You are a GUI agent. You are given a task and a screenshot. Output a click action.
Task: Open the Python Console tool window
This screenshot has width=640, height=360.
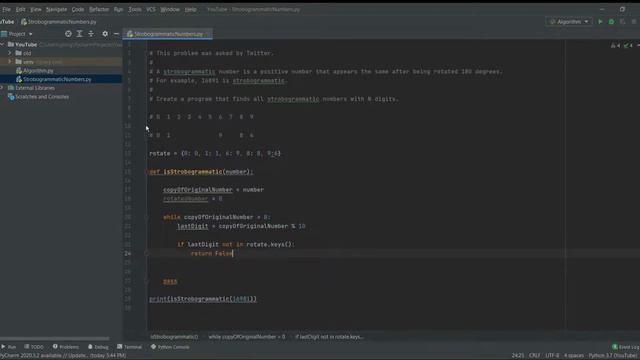pyautogui.click(x=170, y=347)
